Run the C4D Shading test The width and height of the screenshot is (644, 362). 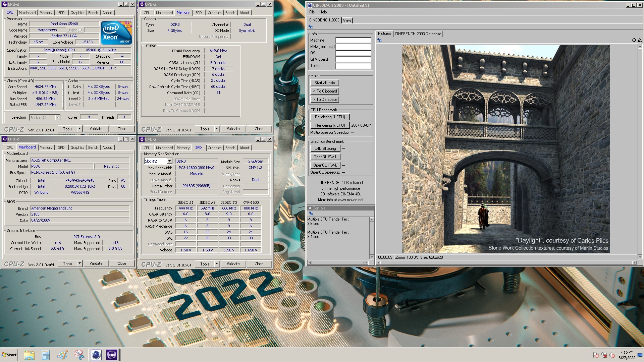tap(325, 148)
